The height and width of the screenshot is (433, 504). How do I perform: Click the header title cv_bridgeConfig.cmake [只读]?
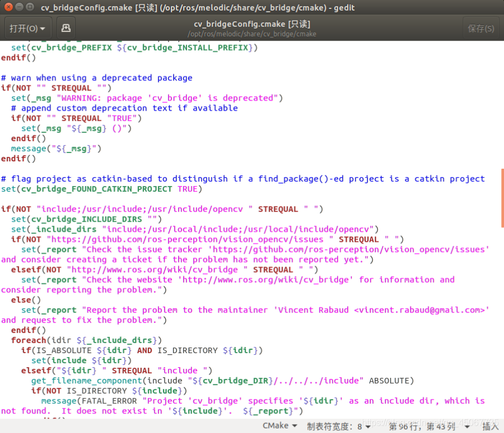coord(252,24)
